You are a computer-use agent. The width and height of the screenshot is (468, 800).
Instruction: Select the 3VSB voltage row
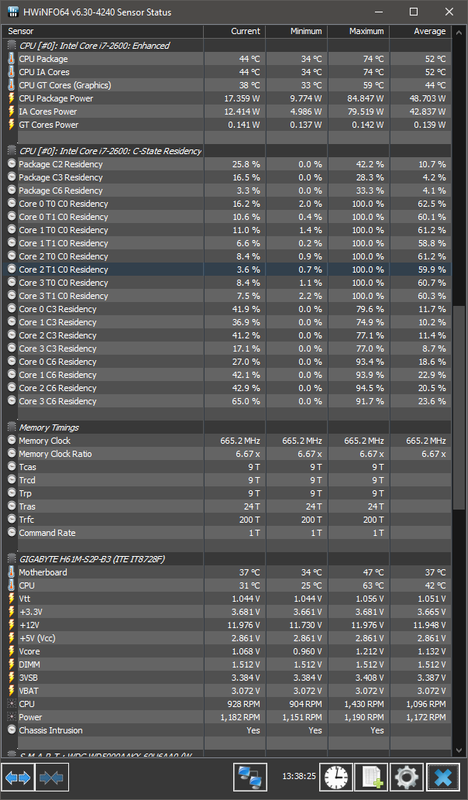(227, 678)
